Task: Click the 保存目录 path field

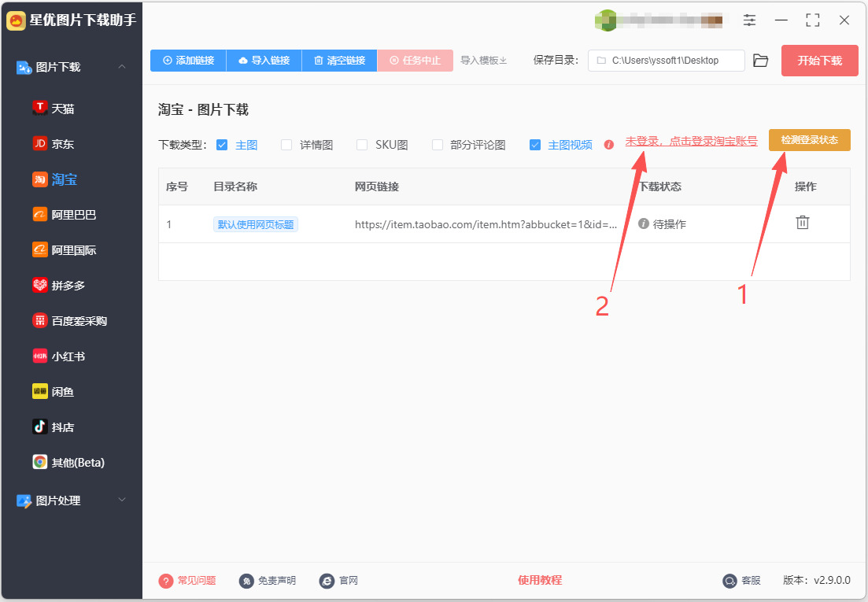Action: click(667, 61)
